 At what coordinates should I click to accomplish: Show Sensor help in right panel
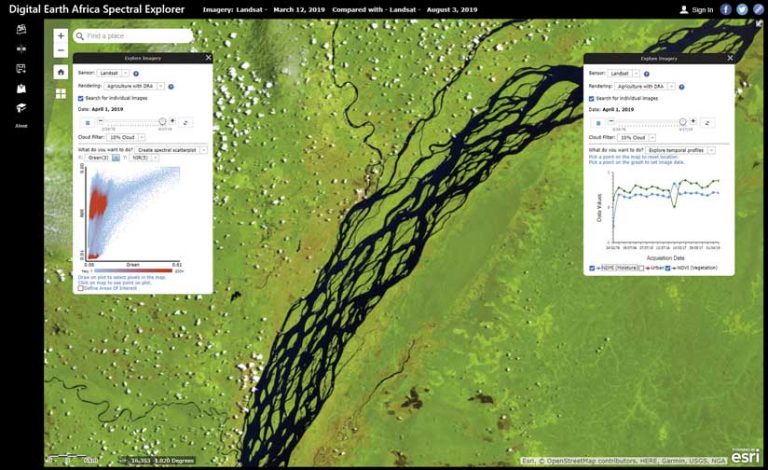(x=647, y=74)
